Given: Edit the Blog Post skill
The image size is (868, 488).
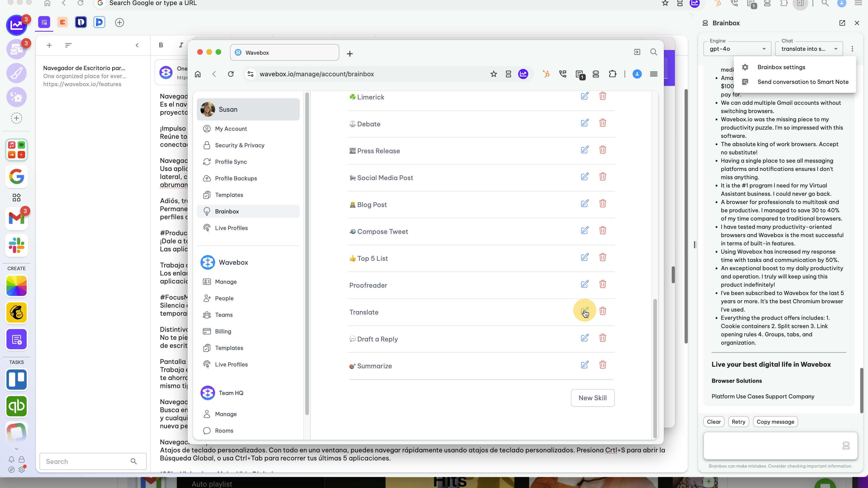Looking at the screenshot, I should [x=585, y=204].
